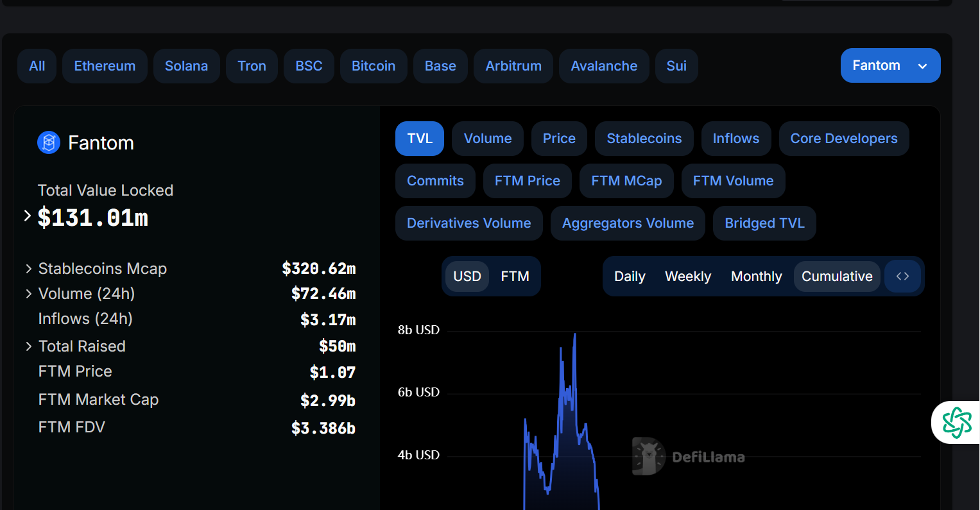
Task: Click the Fantom logo icon
Action: [x=49, y=142]
